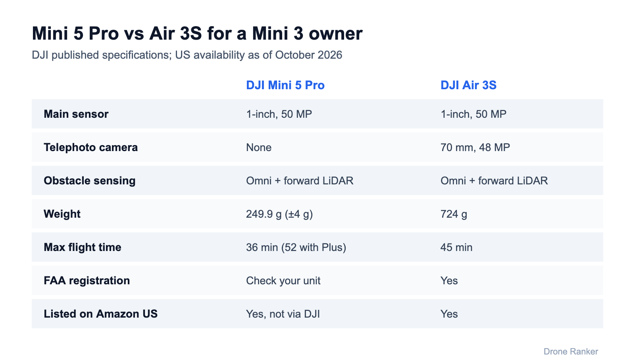Click the 'FAA registration' row label
This screenshot has height=364, width=635.
tap(87, 281)
